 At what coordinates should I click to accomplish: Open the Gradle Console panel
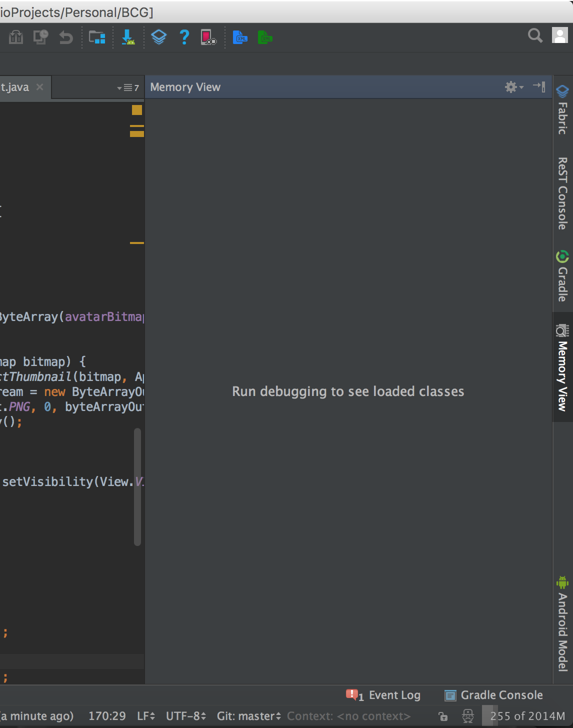pyautogui.click(x=493, y=695)
